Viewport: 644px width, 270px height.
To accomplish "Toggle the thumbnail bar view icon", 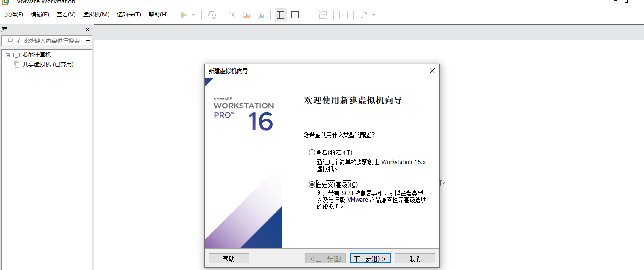I will tap(295, 15).
